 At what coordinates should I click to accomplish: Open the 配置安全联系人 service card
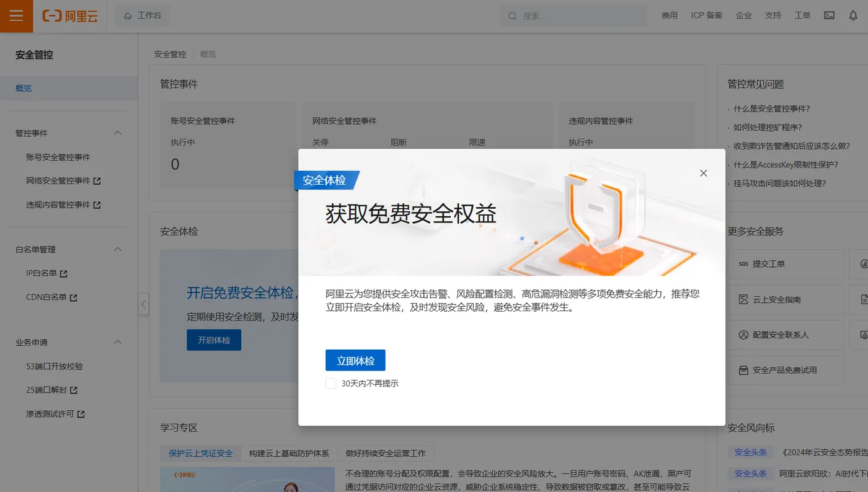tap(786, 335)
